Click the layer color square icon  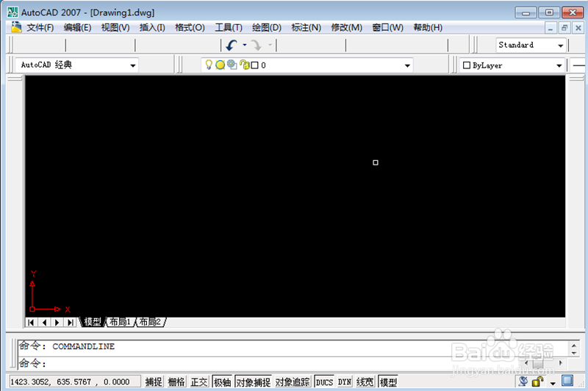click(x=254, y=65)
